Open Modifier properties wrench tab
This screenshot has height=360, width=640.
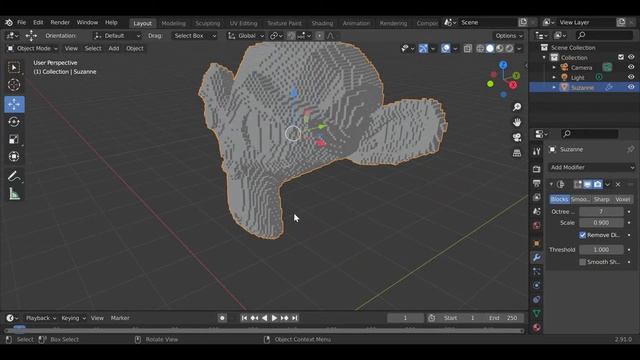click(x=536, y=257)
